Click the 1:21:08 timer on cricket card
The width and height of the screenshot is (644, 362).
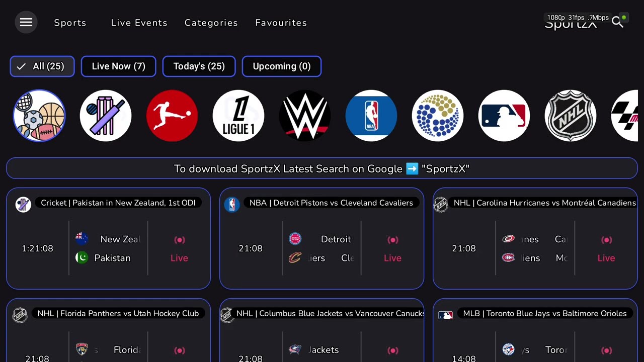click(x=37, y=248)
